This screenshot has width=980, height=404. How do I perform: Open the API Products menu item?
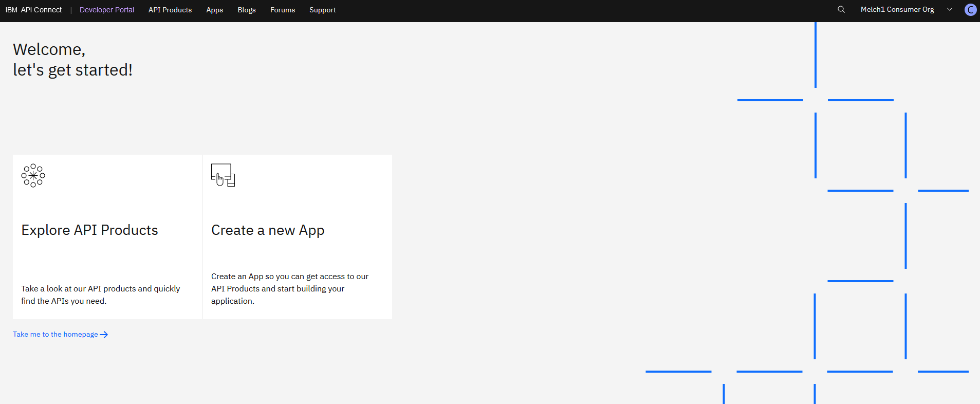click(170, 10)
